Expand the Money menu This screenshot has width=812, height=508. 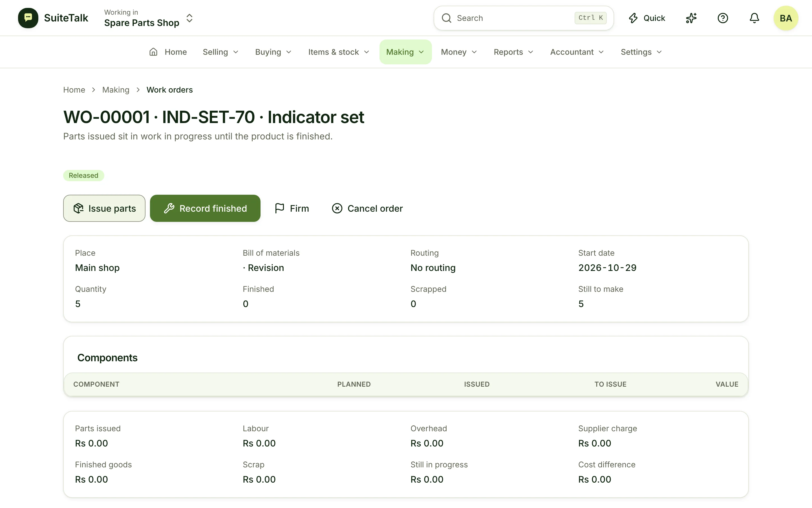[x=459, y=52]
